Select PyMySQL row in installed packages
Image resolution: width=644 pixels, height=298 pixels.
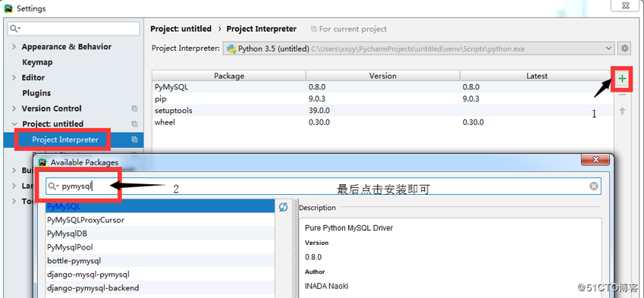[383, 87]
